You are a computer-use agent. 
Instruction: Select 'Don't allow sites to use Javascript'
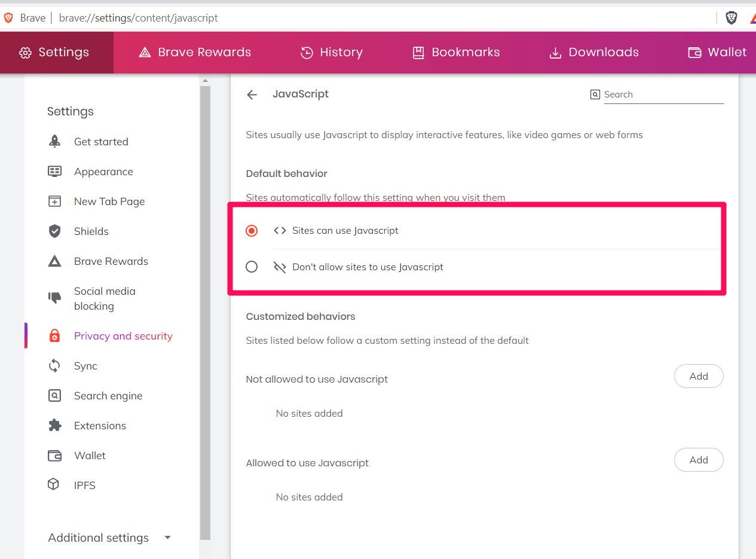pyautogui.click(x=252, y=267)
